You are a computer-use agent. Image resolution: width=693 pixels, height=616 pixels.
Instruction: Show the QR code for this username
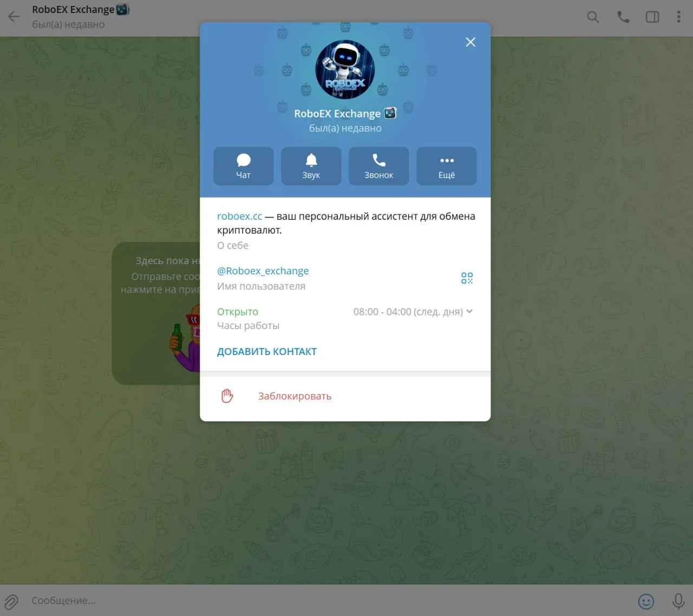pos(467,278)
